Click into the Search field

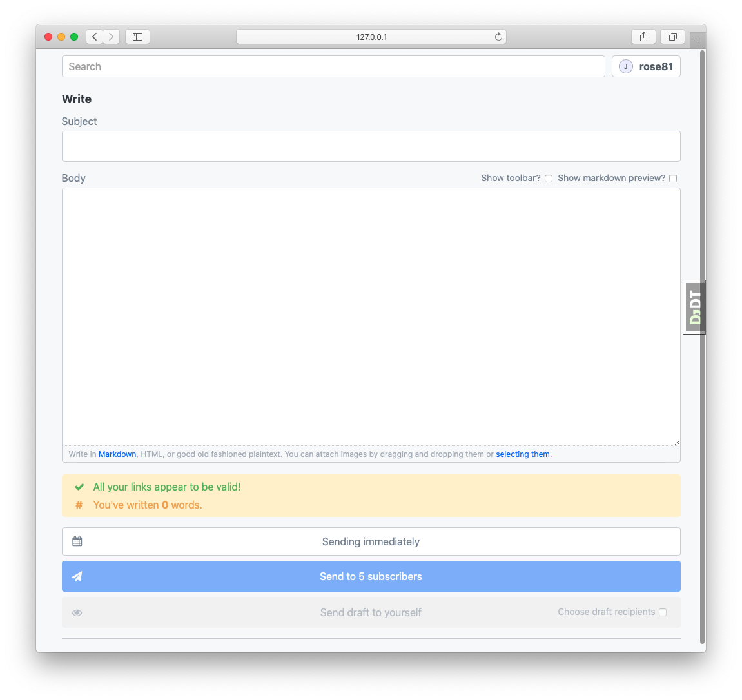click(333, 66)
